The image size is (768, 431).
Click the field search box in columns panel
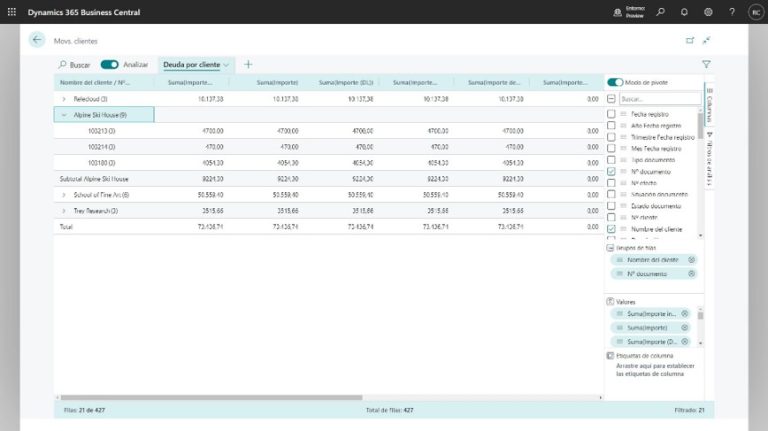[x=657, y=99]
